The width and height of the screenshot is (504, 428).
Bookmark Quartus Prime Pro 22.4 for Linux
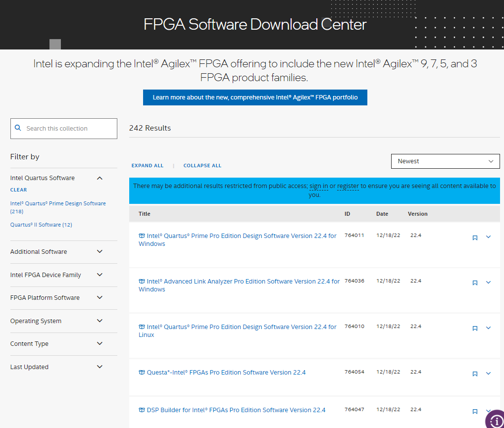tap(475, 328)
